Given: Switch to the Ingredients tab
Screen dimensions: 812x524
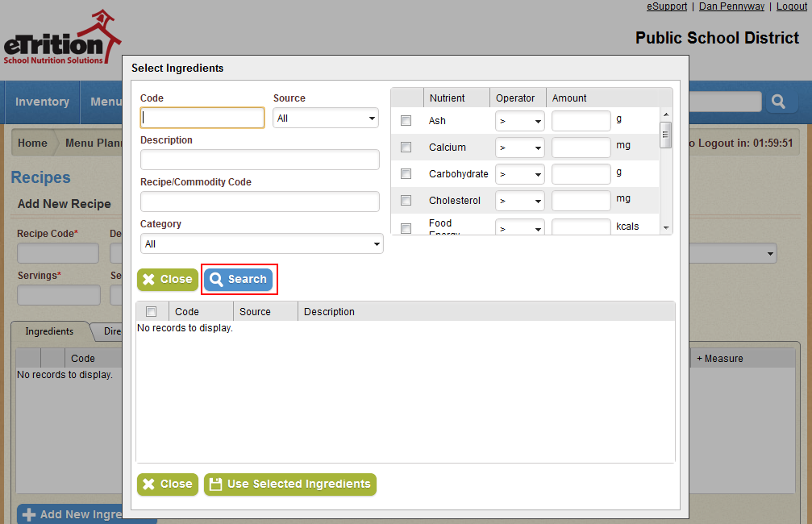Looking at the screenshot, I should [49, 331].
